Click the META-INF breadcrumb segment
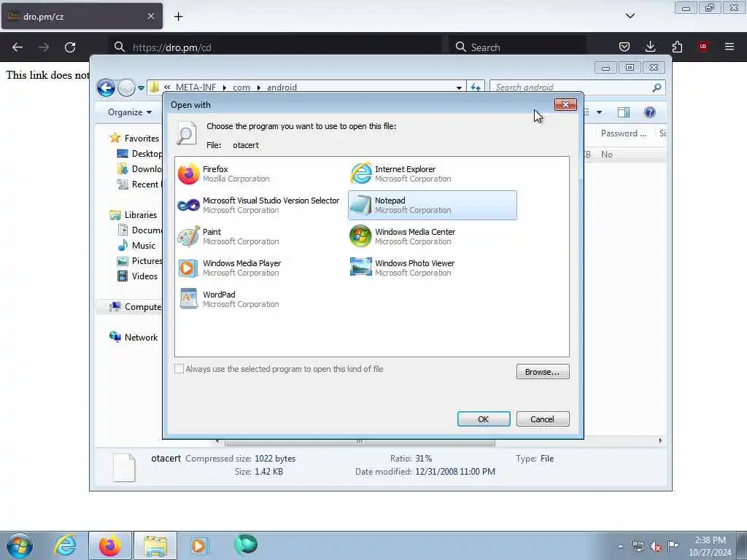The width and height of the screenshot is (747, 560). (196, 87)
